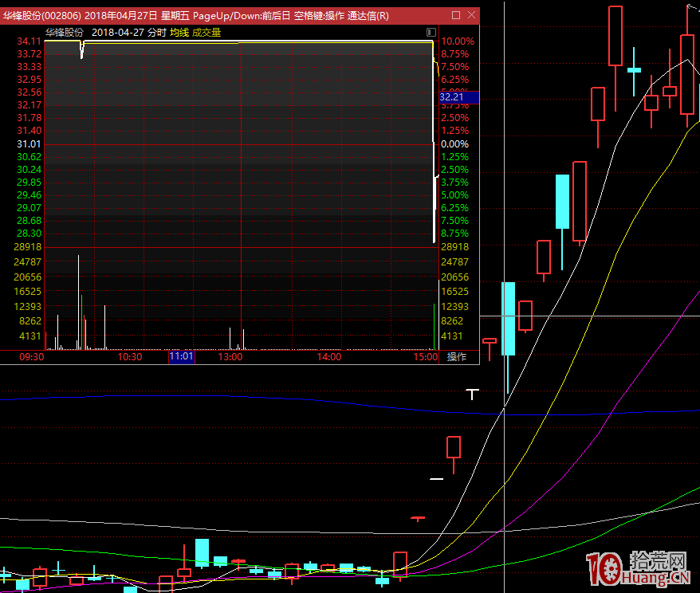
Task: Click the 09:30 time axis label
Action: [x=32, y=357]
